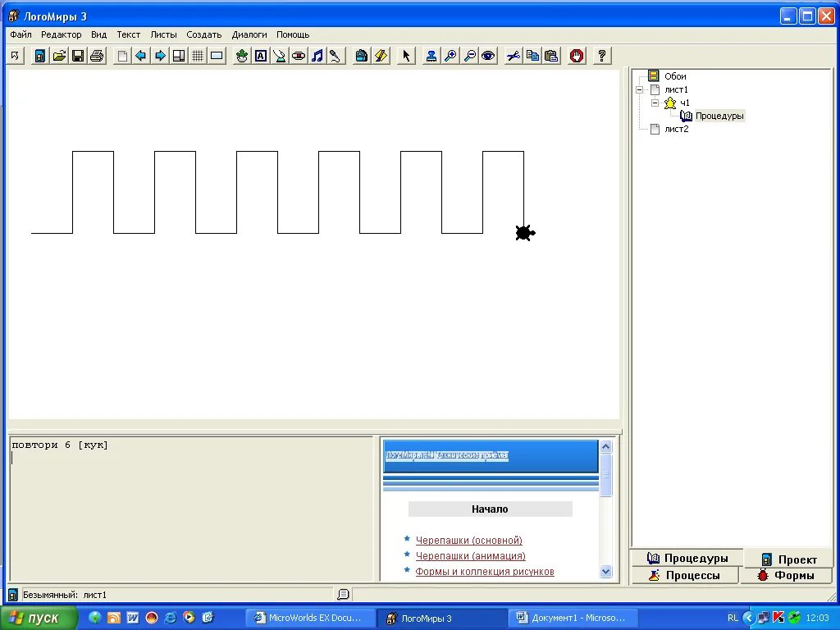Open Формы и коллекция рисунков link
The height and width of the screenshot is (630, 840).
(485, 572)
